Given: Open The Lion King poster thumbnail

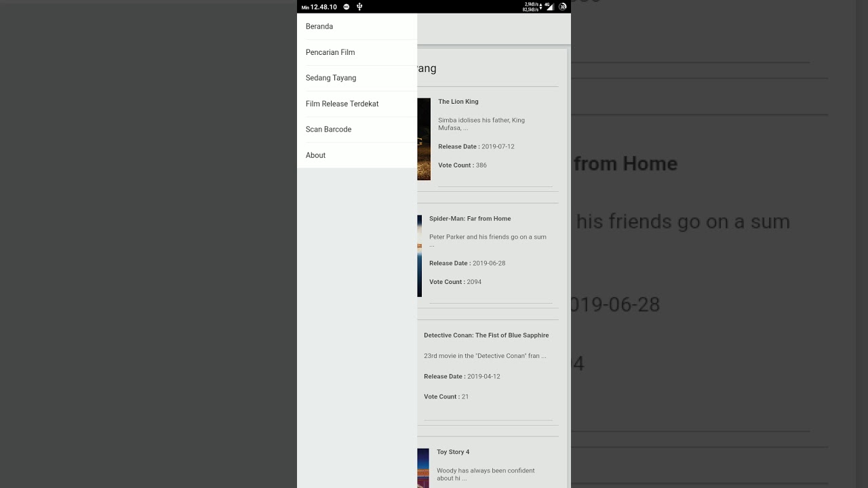Looking at the screenshot, I should pos(424,139).
